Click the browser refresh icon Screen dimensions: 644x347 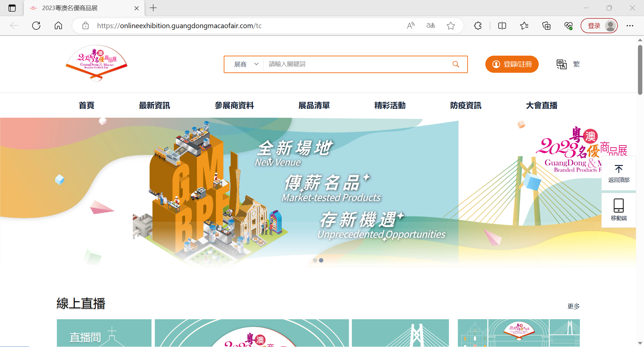click(36, 26)
